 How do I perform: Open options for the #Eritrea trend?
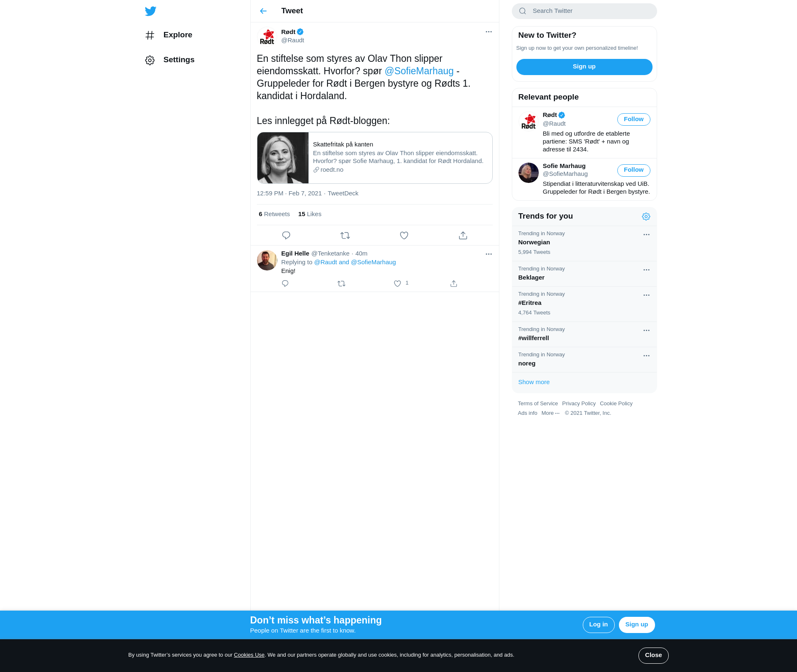click(x=646, y=295)
